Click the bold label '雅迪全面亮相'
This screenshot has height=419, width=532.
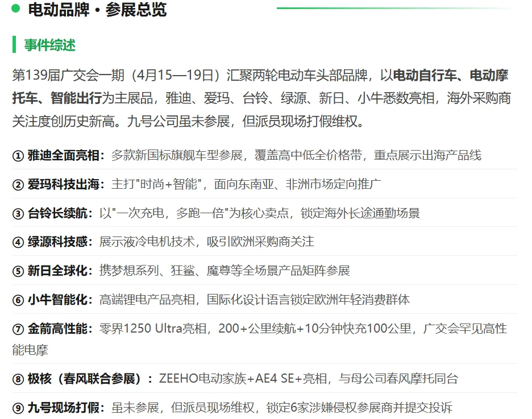tap(64, 155)
